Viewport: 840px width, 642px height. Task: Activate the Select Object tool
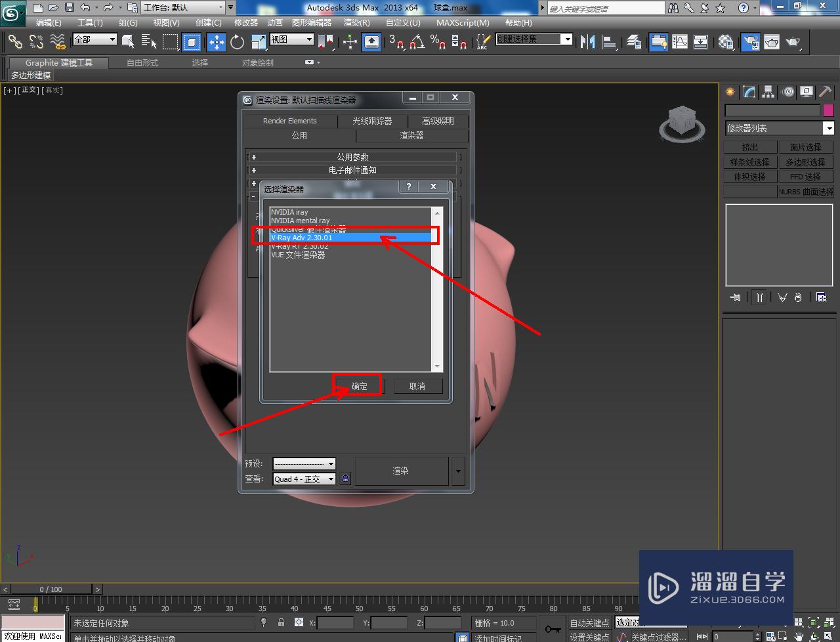[x=128, y=42]
